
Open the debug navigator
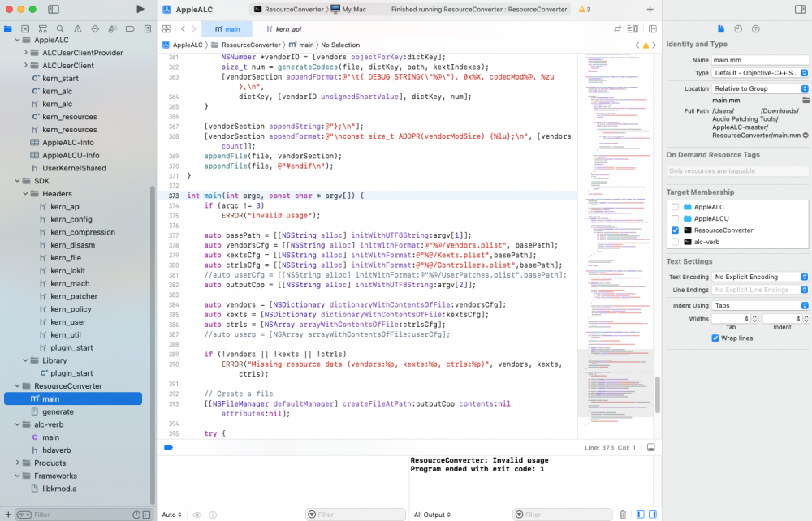coord(112,29)
